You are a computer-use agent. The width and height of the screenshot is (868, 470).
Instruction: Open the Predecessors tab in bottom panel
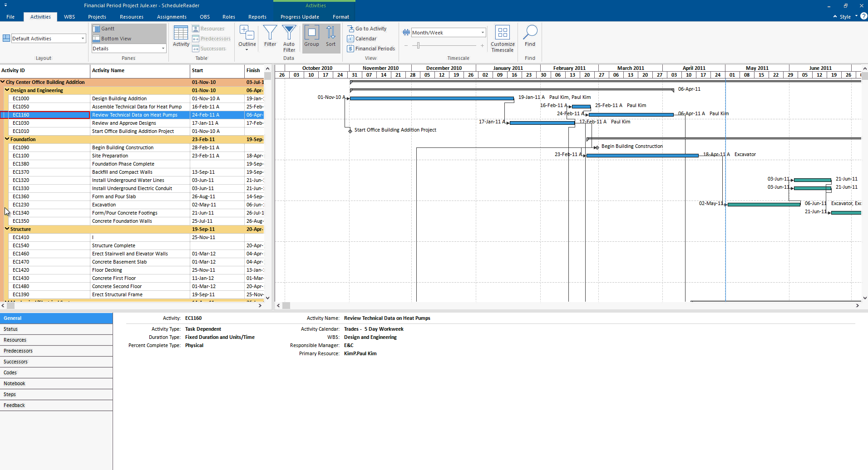point(18,351)
